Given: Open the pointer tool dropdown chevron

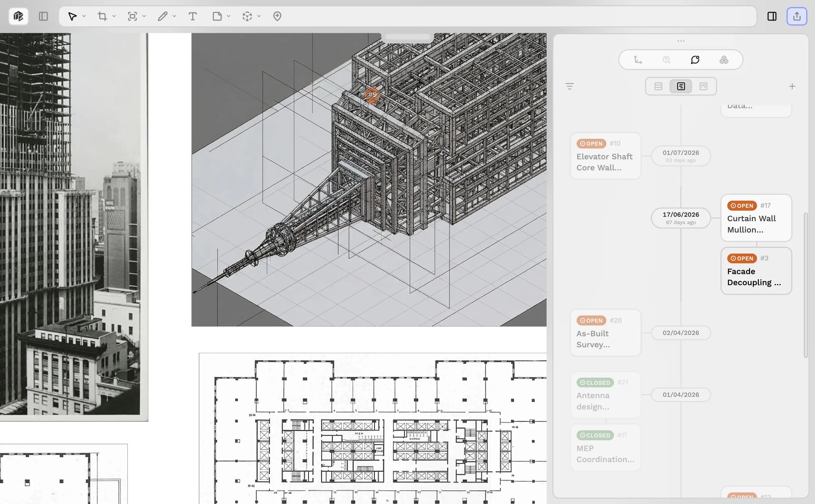Looking at the screenshot, I should [84, 16].
